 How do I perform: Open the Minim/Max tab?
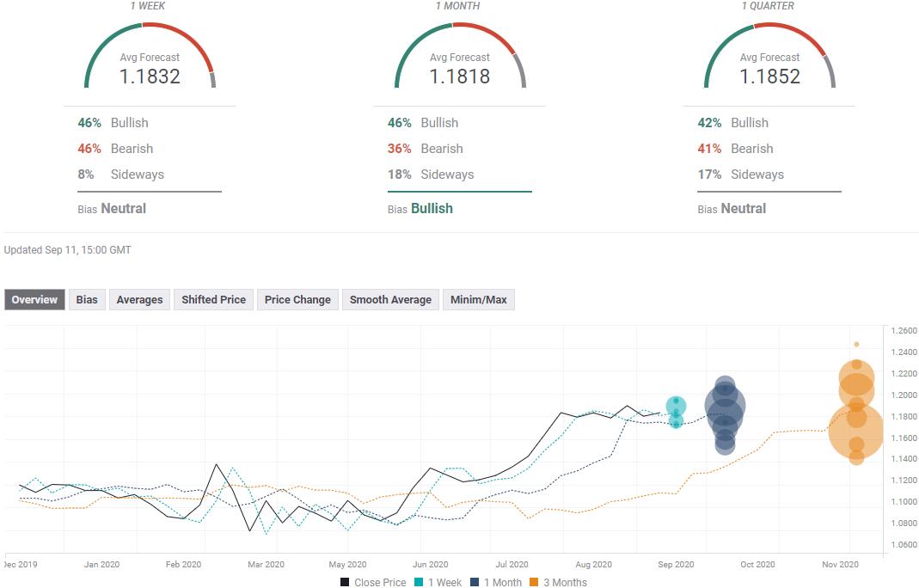(x=479, y=299)
